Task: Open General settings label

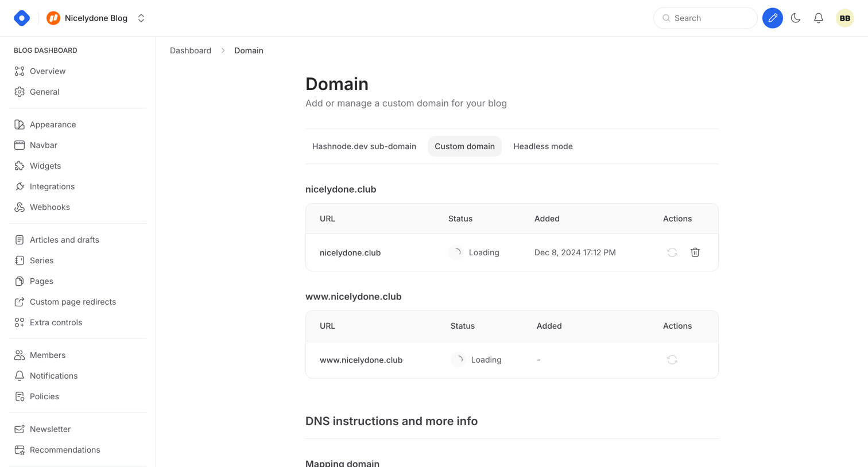Action: (45, 92)
